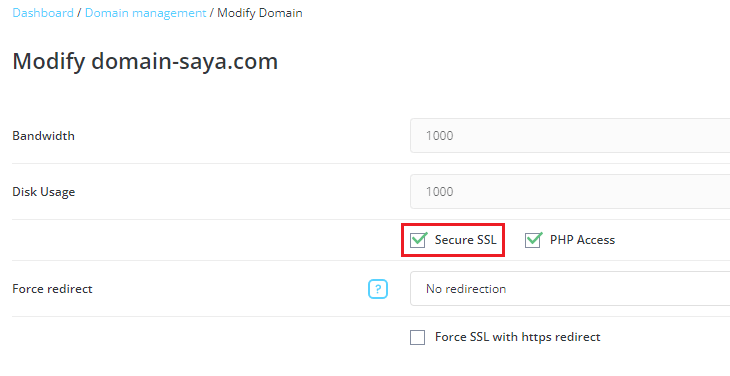Click the Force redirect row label
Viewport: 730px width, 376px height.
[53, 289]
